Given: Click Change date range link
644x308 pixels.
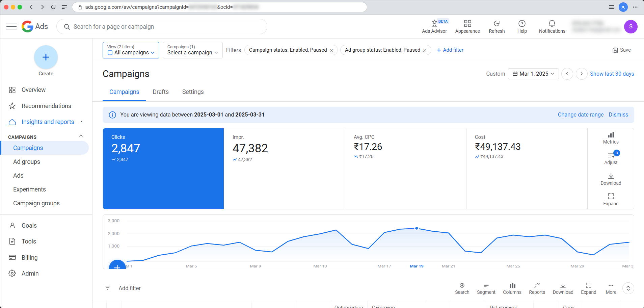Looking at the screenshot, I should (581, 115).
